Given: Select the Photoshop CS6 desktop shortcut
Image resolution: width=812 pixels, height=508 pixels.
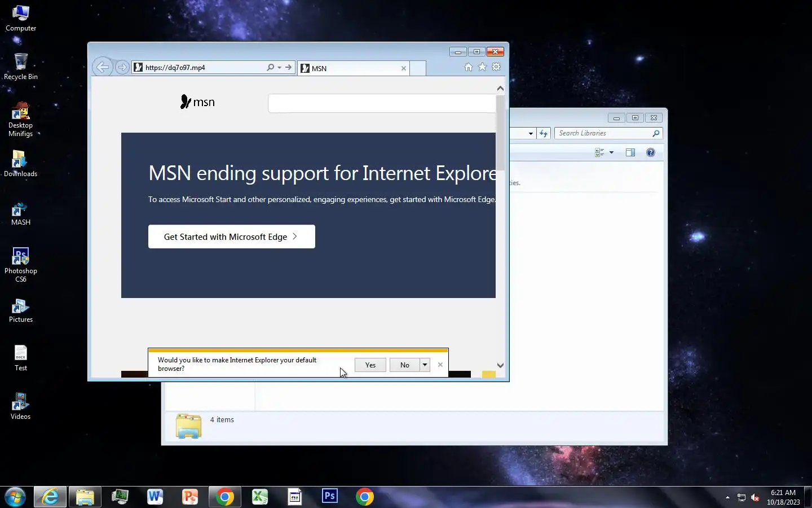Looking at the screenshot, I should [21, 265].
